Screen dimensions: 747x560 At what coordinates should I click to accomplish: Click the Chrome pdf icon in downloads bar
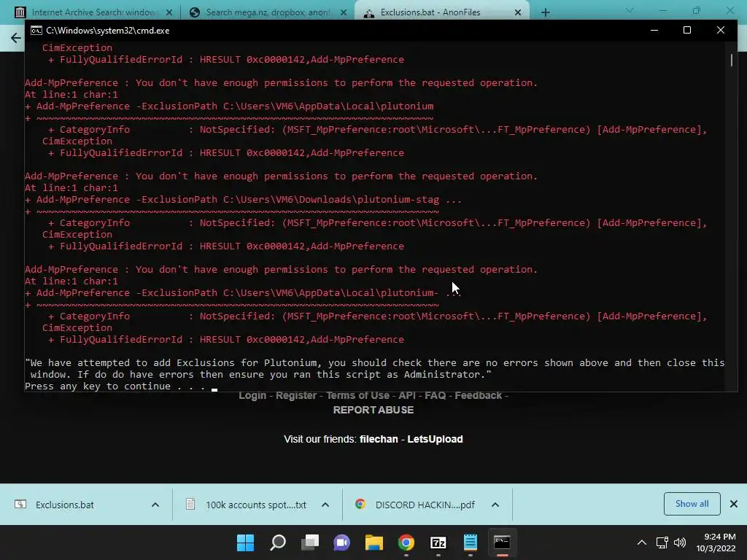coord(360,505)
